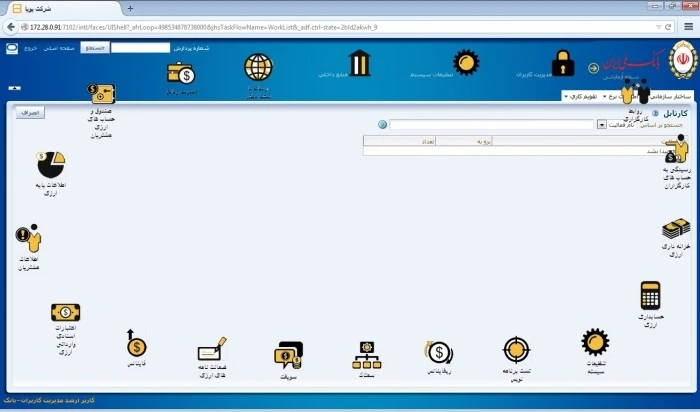
Task: Click the speech-bubble icon at top-left of app
Action: tap(12, 48)
